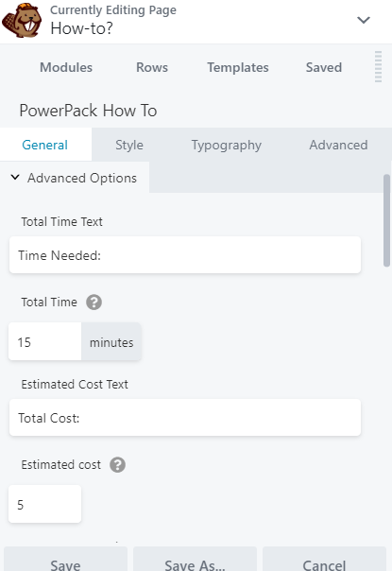Open the Modules tab

[x=66, y=67]
